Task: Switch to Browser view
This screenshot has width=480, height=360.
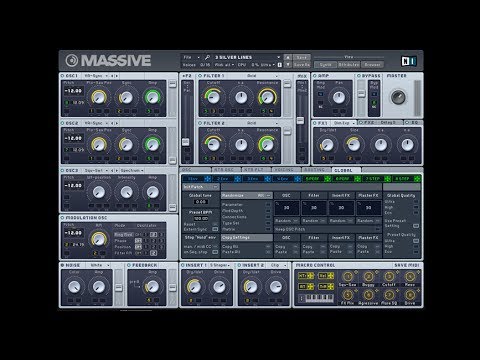Action: 372,65
